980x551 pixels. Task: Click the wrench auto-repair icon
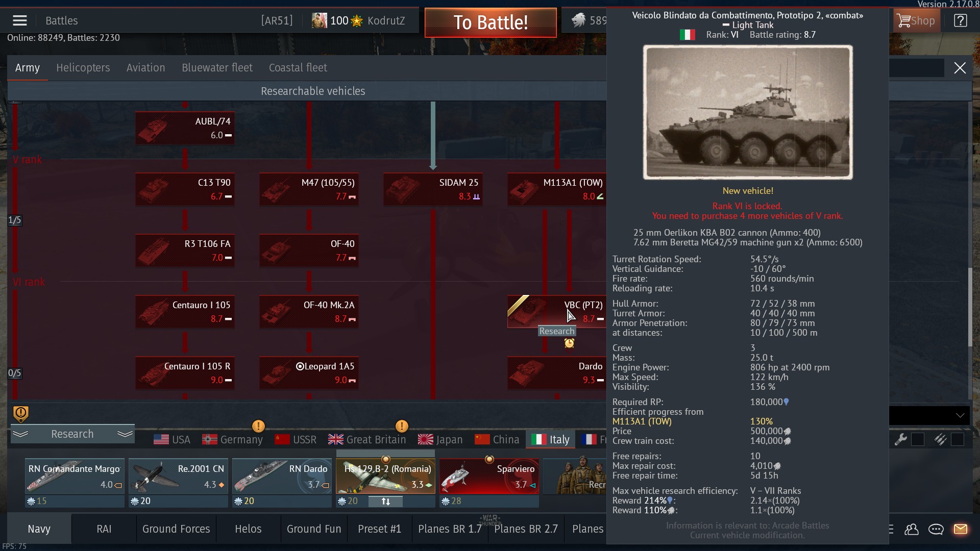point(900,439)
